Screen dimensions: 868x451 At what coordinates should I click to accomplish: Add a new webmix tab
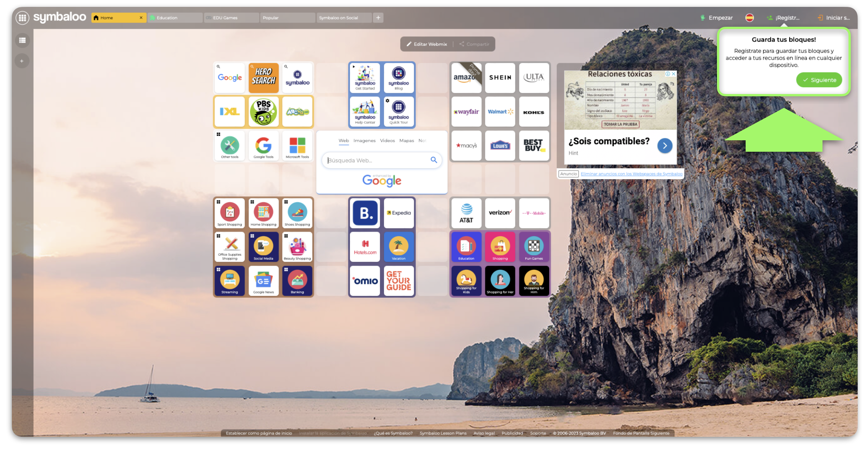[x=378, y=18]
